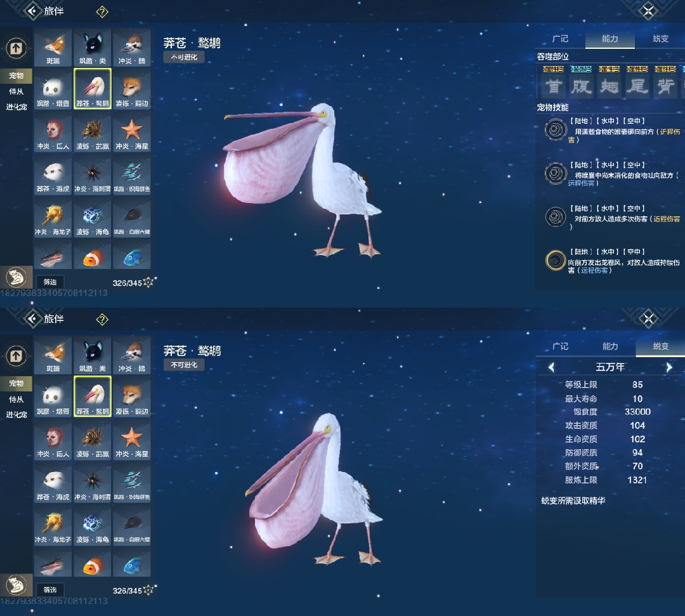The width and height of the screenshot is (685, 616).
Task: Open the 广记 tab in the lower screenshot
Action: click(560, 346)
